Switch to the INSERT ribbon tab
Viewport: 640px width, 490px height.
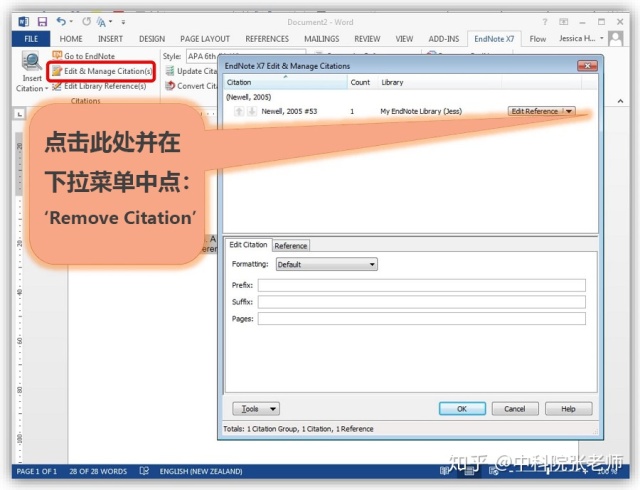point(110,39)
